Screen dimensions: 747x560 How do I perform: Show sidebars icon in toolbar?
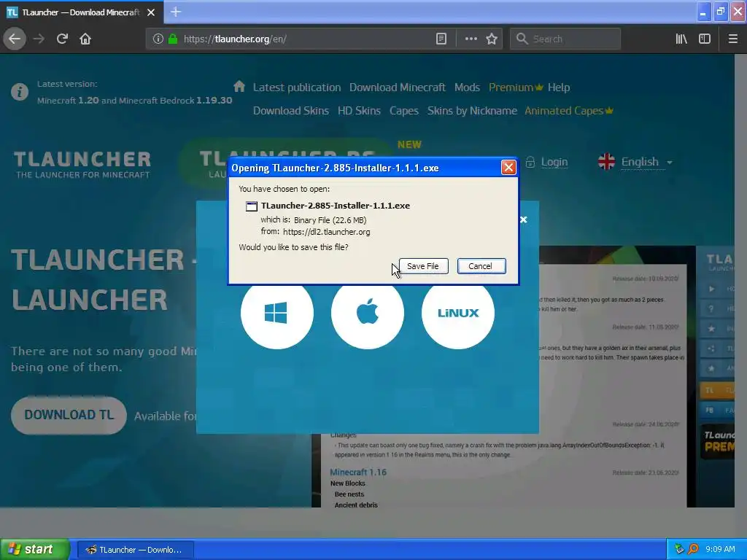coord(705,39)
